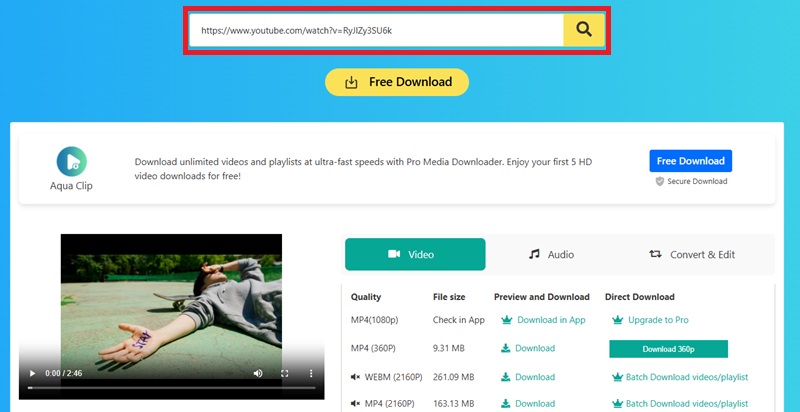The image size is (800, 412).
Task: Click the YouTube URL input field
Action: 377,30
